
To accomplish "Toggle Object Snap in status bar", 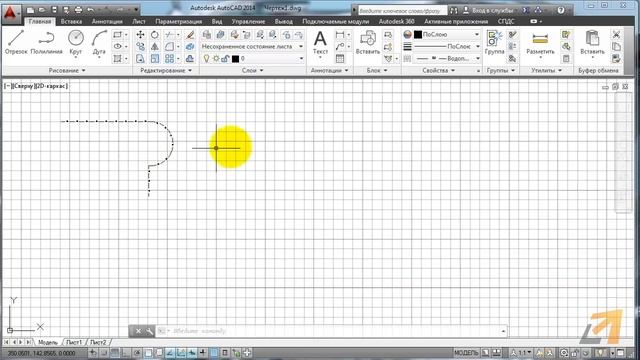I will tap(148, 353).
